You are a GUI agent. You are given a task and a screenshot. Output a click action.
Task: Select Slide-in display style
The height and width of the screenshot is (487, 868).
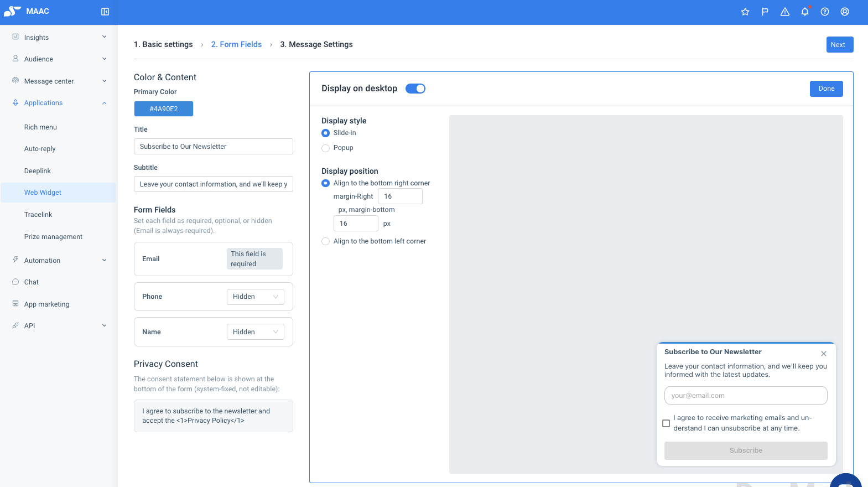pyautogui.click(x=325, y=133)
